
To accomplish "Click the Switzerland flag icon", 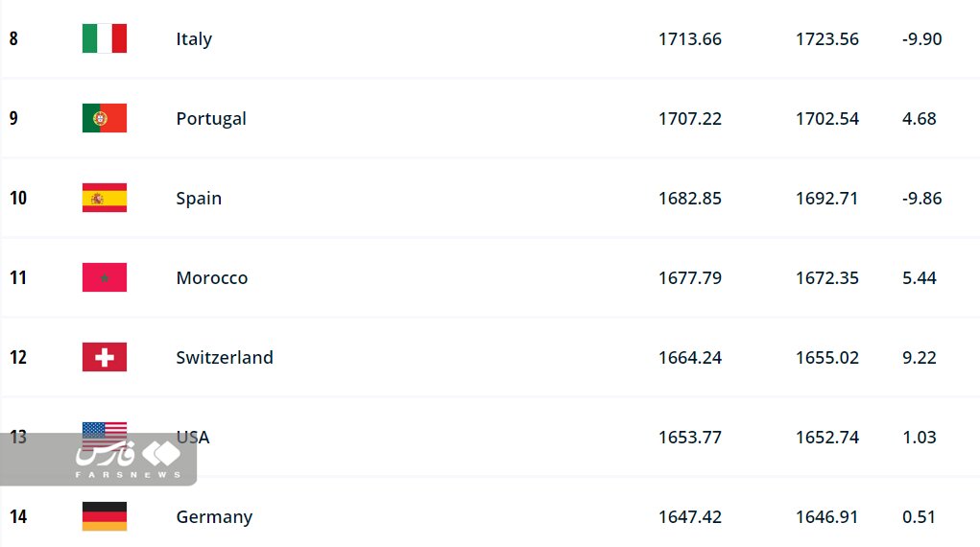I will click(104, 358).
